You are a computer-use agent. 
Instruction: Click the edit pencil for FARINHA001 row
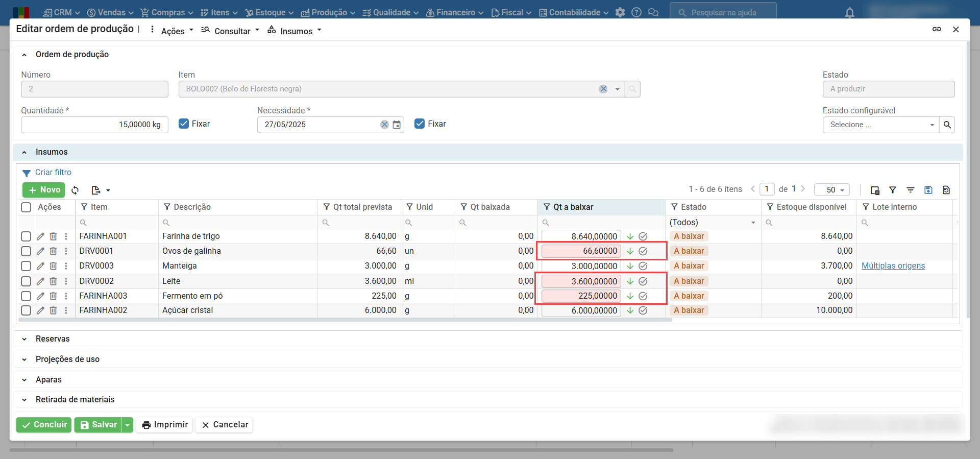click(40, 236)
